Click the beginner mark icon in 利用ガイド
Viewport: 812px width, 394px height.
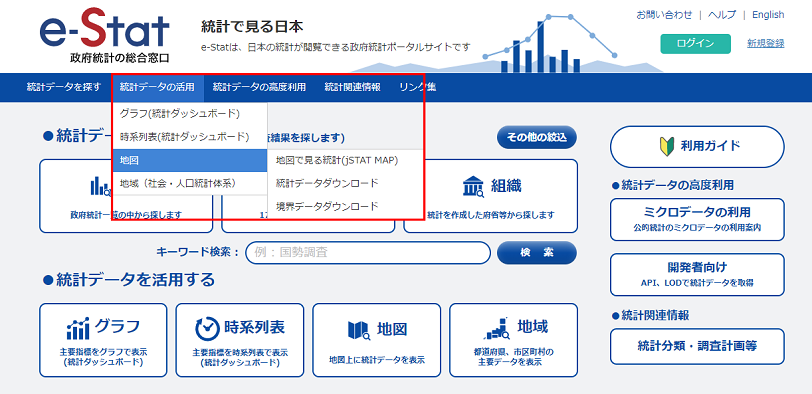666,146
